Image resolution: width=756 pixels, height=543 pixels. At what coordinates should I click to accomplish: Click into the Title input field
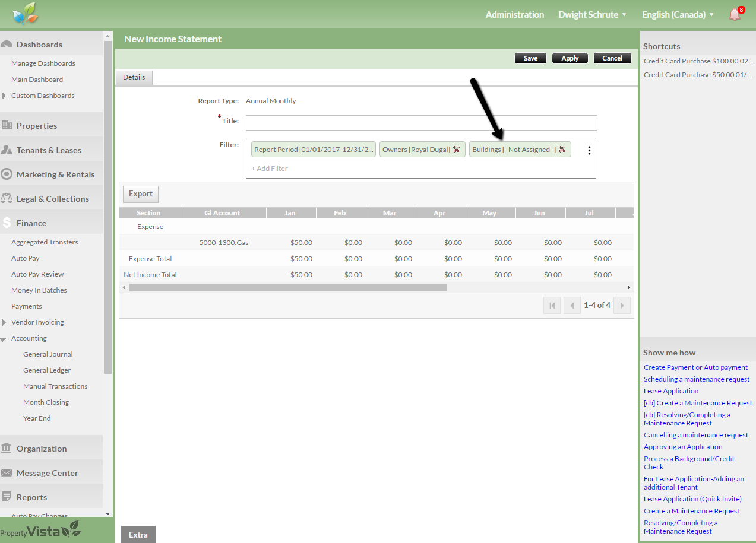421,123
